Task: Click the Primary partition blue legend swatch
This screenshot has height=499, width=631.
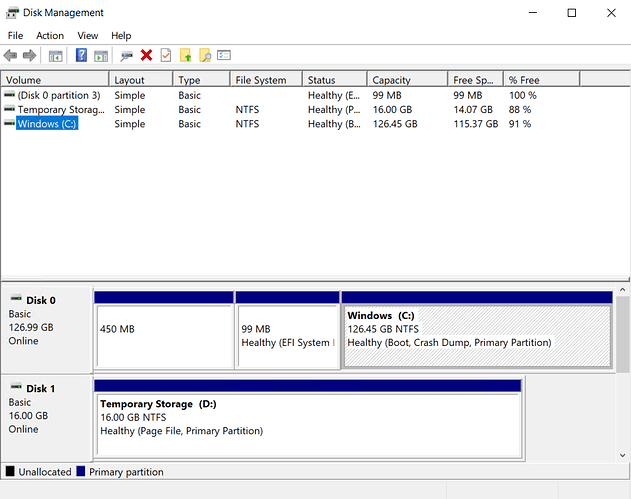Action: tap(80, 471)
